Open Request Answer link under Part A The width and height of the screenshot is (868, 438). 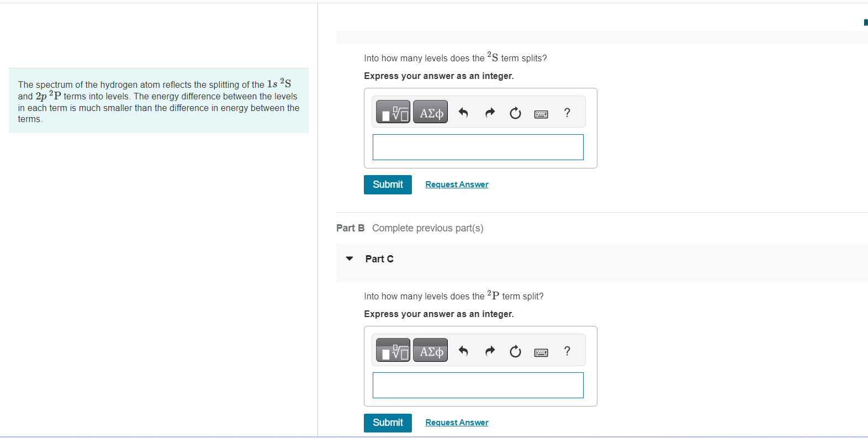(x=456, y=184)
